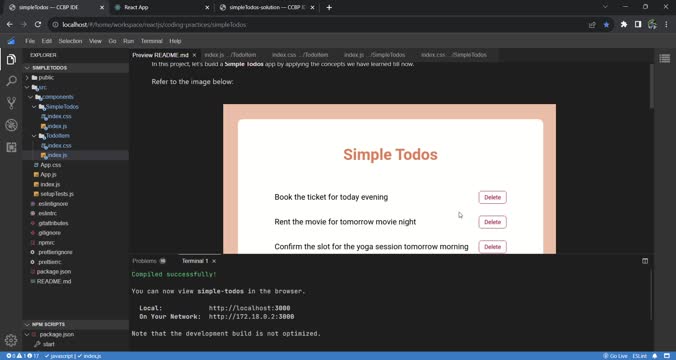Screen dimensions: 676x360
Task: Open the index.css SimpleTodos editor tab
Action: click(454, 55)
